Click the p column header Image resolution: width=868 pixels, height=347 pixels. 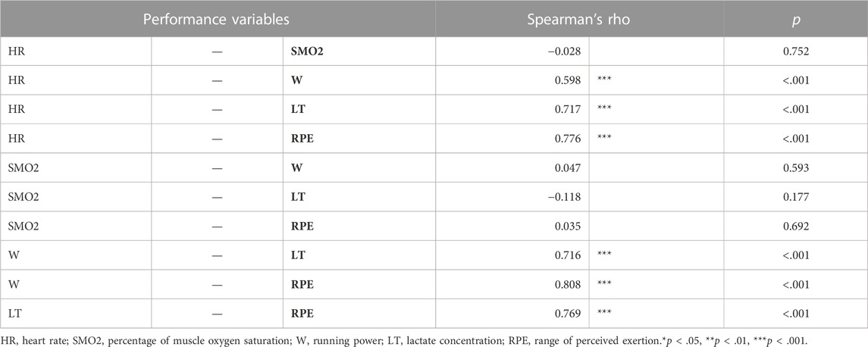(795, 19)
